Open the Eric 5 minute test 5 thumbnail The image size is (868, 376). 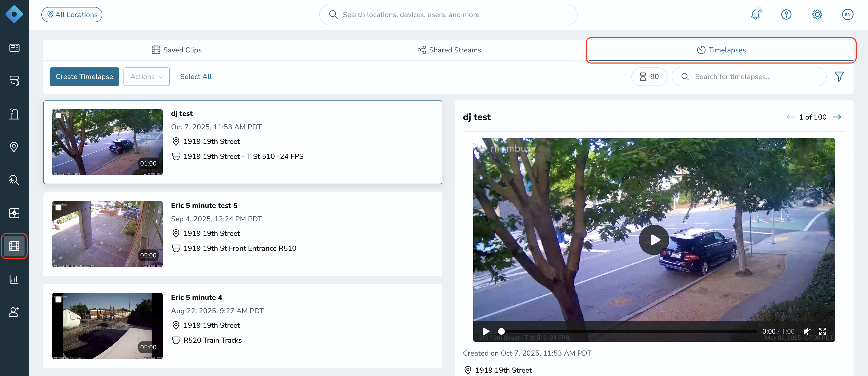pyautogui.click(x=107, y=234)
